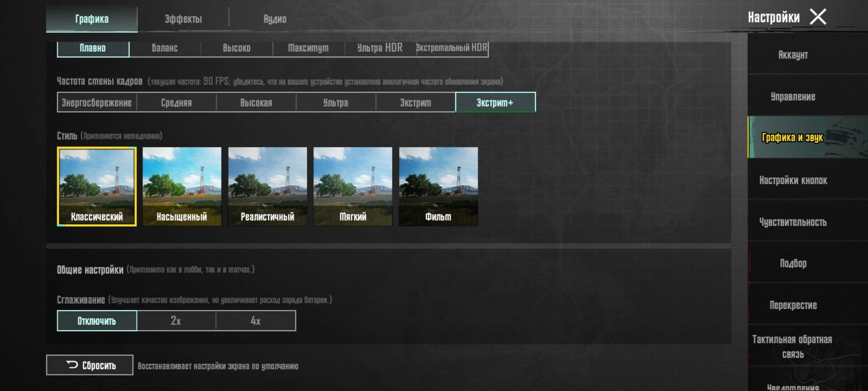This screenshot has height=391, width=868.
Task: Set frame rate to Средняя
Action: (176, 102)
